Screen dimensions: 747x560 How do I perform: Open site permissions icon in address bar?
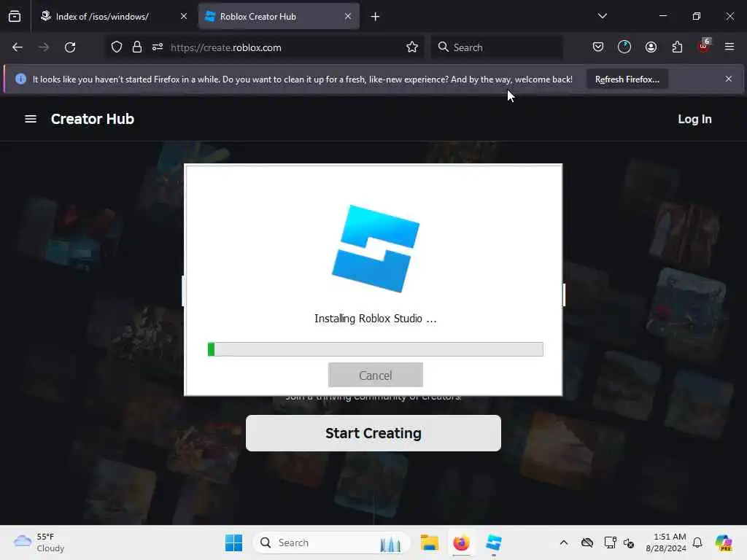[158, 47]
